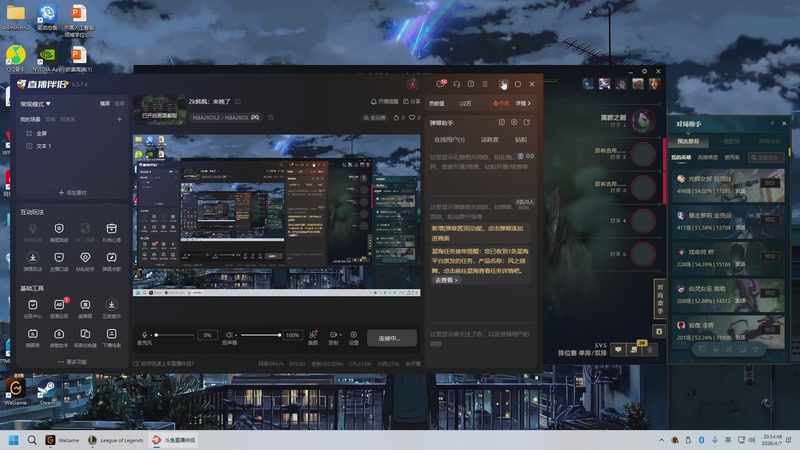
Task: Open the Steam desktop shortcut
Action: pyautogui.click(x=46, y=392)
